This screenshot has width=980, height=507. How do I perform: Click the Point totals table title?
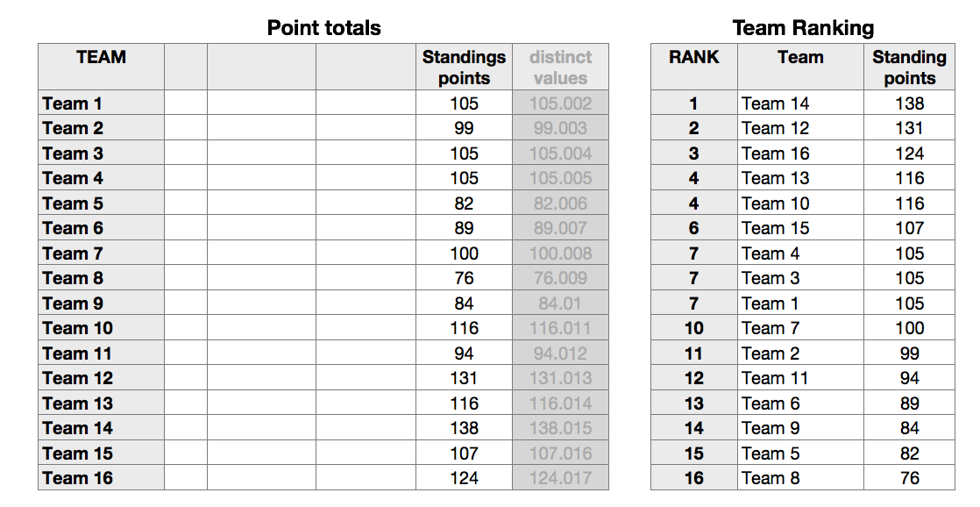coord(323,28)
